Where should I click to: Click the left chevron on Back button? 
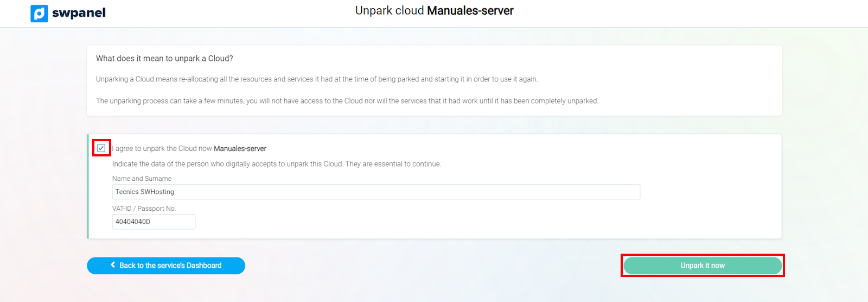point(113,265)
